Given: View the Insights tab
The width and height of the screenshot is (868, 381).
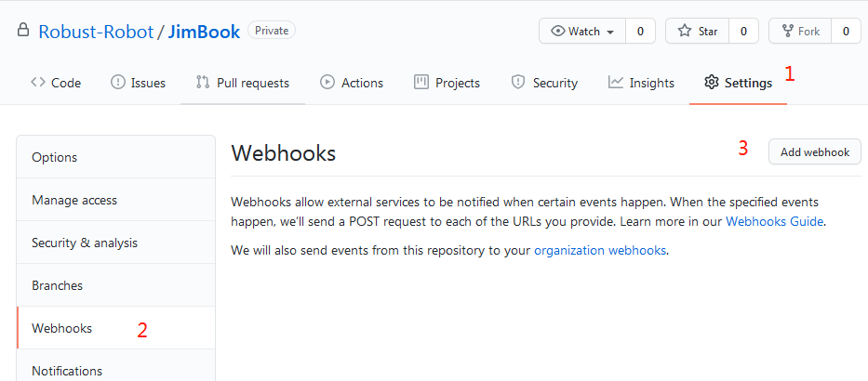Looking at the screenshot, I should click(641, 83).
